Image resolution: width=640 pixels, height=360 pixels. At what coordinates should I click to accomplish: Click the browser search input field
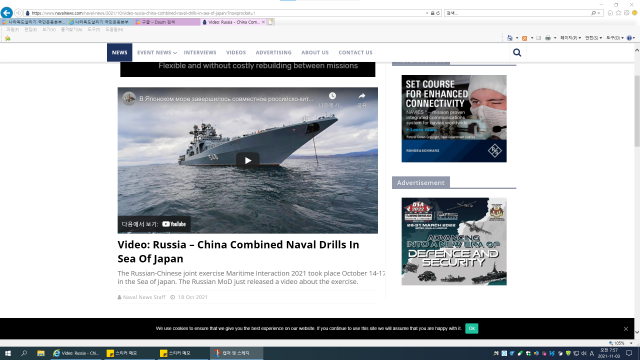pos(518,13)
